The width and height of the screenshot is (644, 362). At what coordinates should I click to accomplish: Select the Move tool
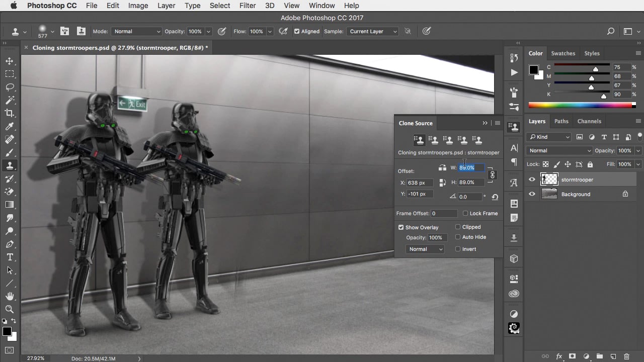click(10, 61)
